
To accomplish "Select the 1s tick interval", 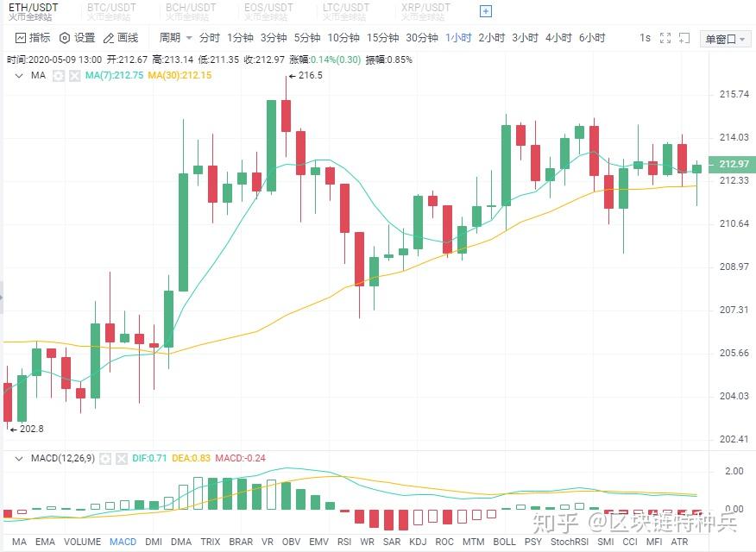I will (646, 37).
